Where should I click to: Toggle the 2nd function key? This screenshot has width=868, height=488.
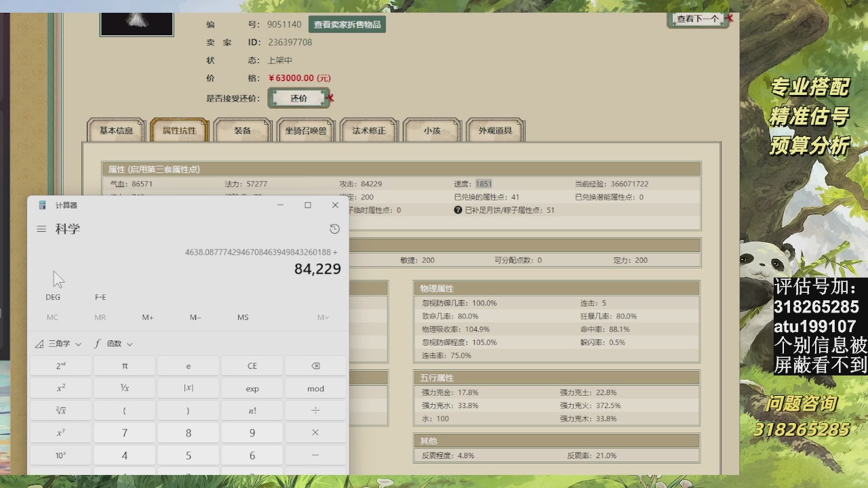pyautogui.click(x=60, y=365)
